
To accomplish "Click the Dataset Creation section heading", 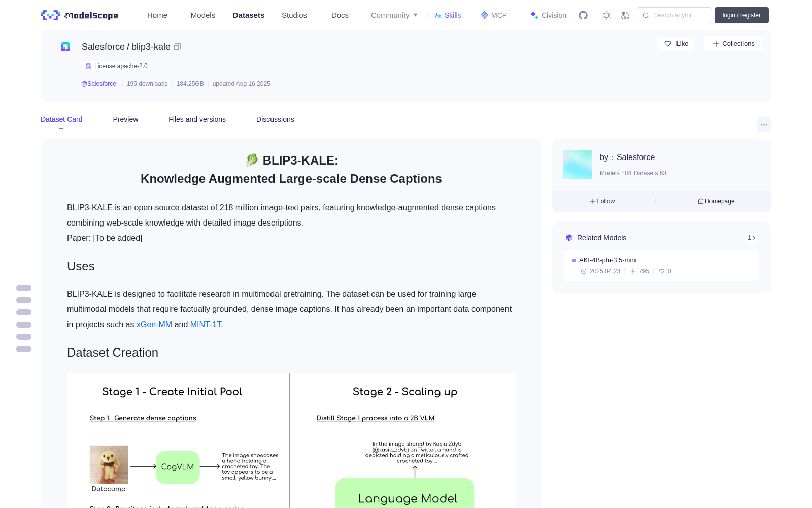I will [113, 353].
